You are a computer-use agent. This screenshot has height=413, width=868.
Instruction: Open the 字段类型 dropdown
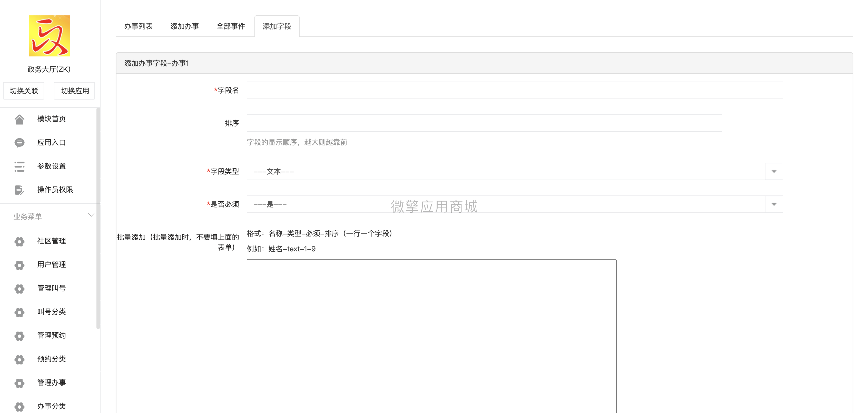point(515,171)
